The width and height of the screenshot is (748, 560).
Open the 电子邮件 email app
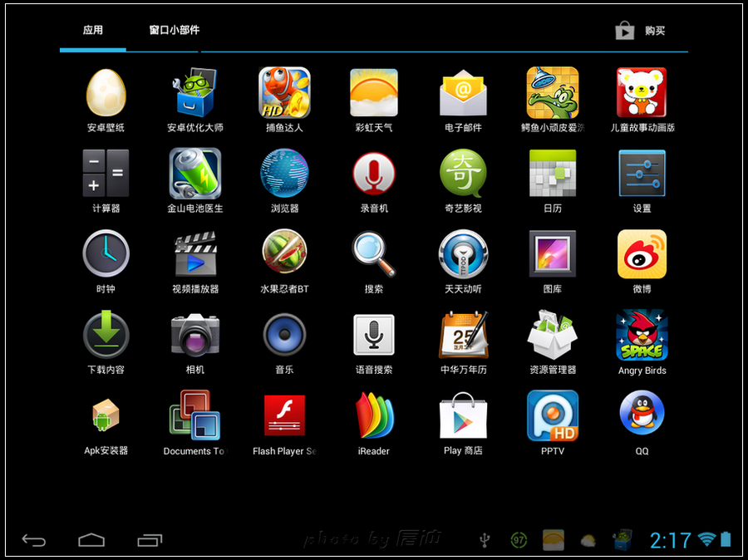(x=463, y=92)
